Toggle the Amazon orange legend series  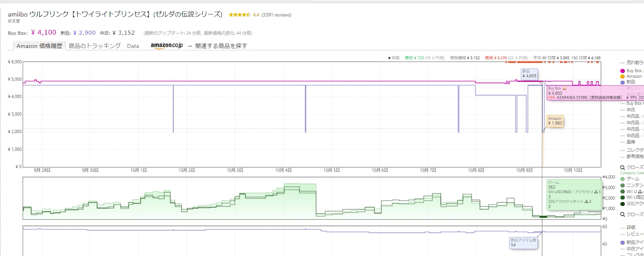click(623, 77)
